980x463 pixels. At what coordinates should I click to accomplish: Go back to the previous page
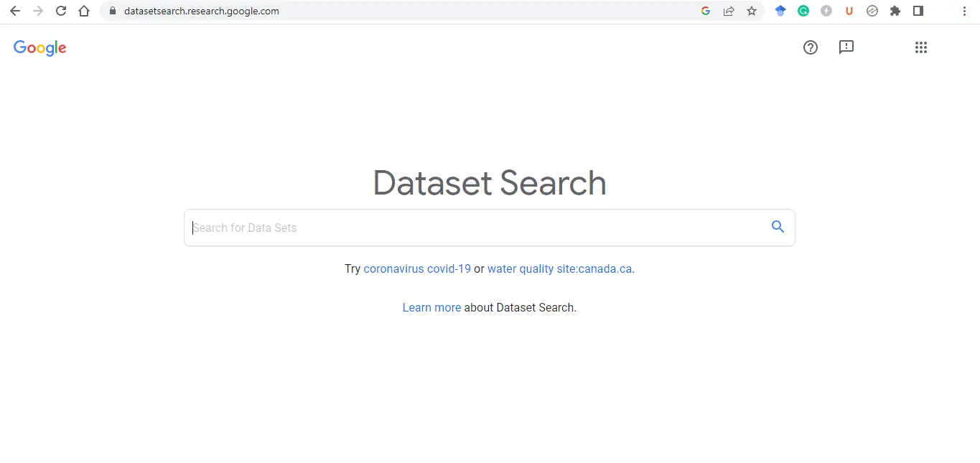click(14, 11)
